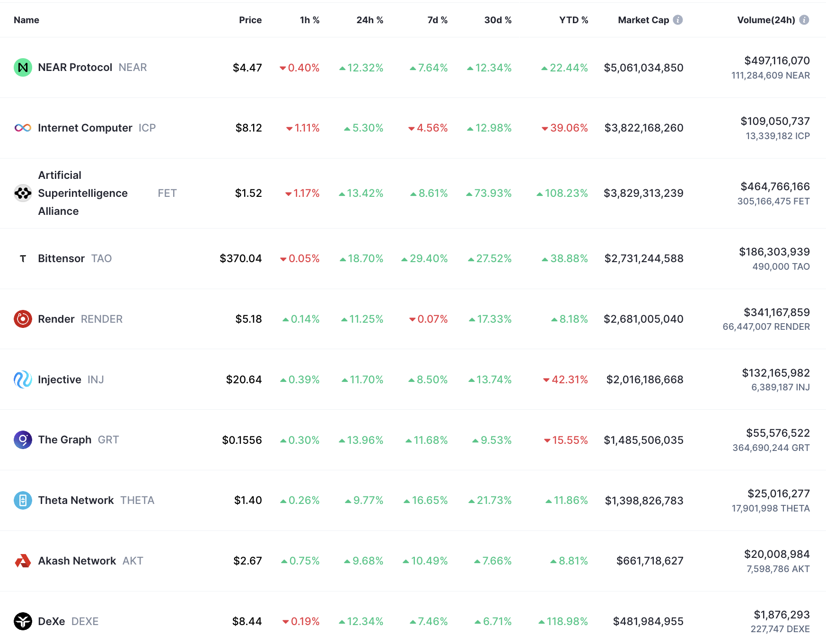
Task: Click the Artificial Superintelligence Alliance logo
Action: click(x=23, y=193)
